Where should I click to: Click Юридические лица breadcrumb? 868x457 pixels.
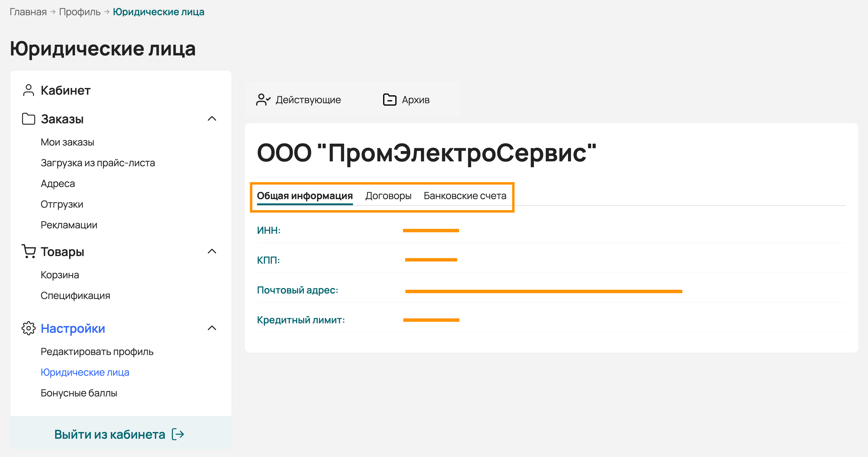click(159, 12)
